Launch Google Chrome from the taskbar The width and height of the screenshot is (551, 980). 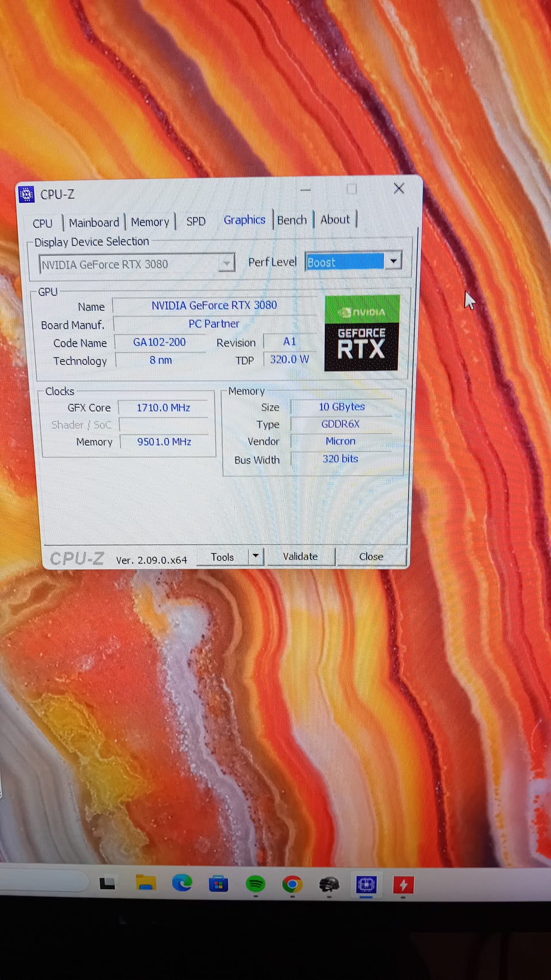[292, 885]
